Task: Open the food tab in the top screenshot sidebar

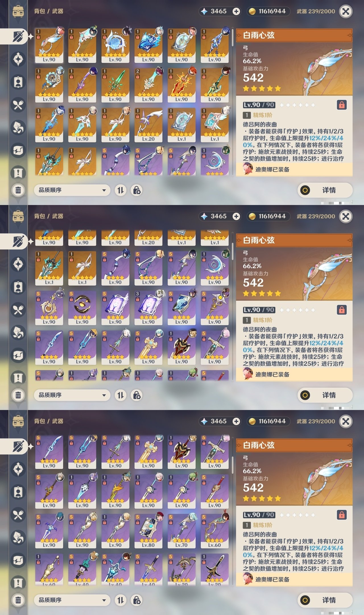Action: pos(18,105)
